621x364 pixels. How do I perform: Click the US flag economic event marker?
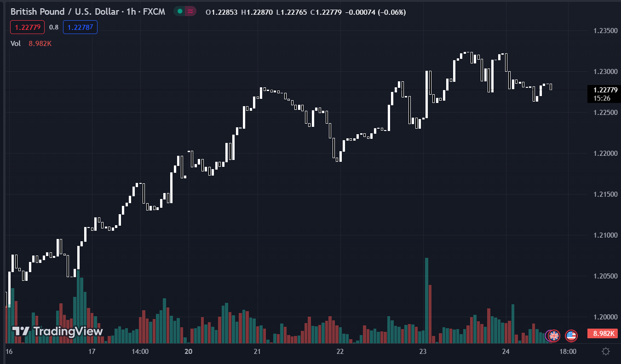[x=571, y=336]
